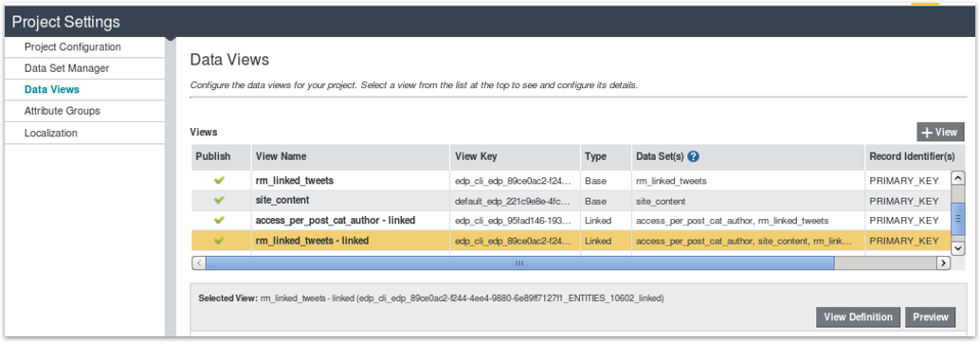The height and width of the screenshot is (343, 980).
Task: Toggle publish checkmark for rm_linked_tweets - linked
Action: point(219,241)
